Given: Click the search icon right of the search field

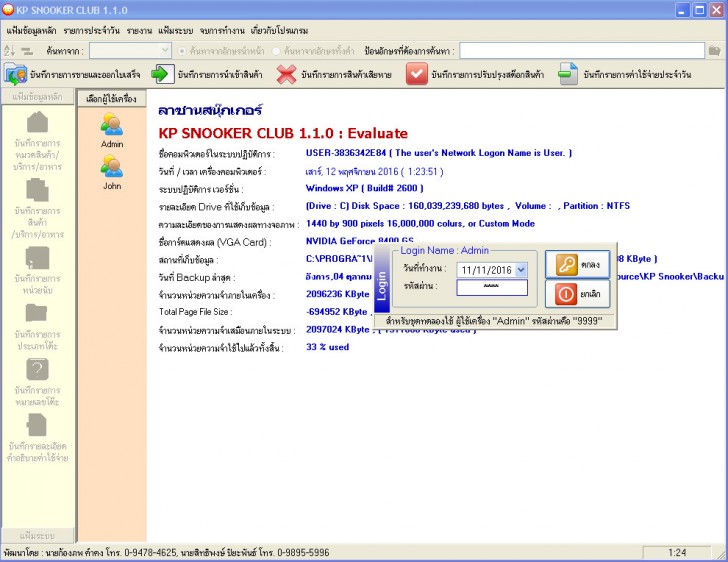Looking at the screenshot, I should tap(715, 51).
